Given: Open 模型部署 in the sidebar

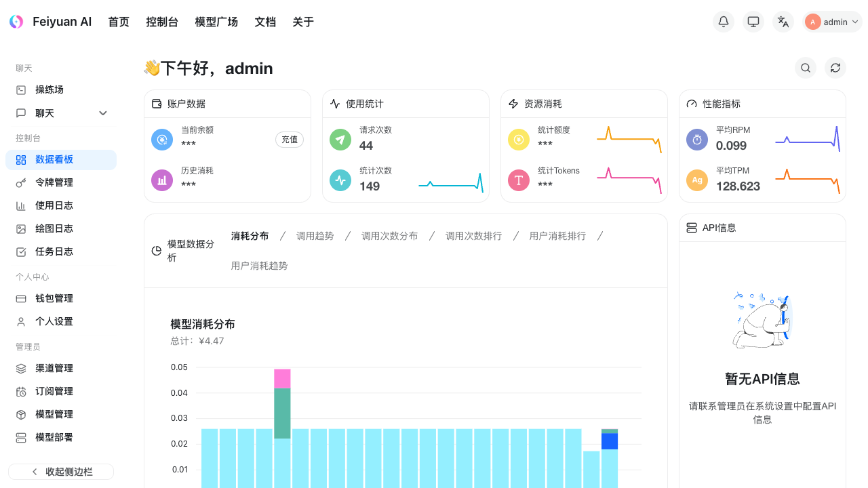Looking at the screenshot, I should (61, 437).
